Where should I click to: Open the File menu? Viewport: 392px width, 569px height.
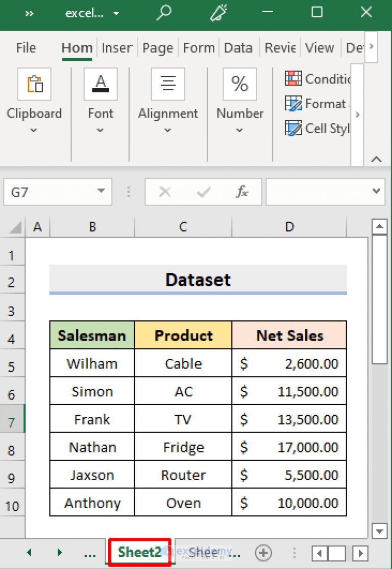26,48
